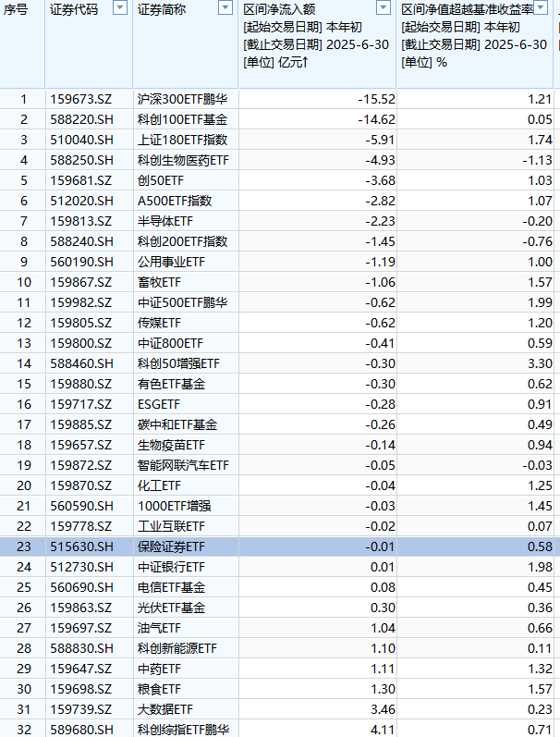Viewport: 560px width, 737px height.
Task: Expand the 区间净流入额 column filter arrow
Action: click(x=385, y=8)
